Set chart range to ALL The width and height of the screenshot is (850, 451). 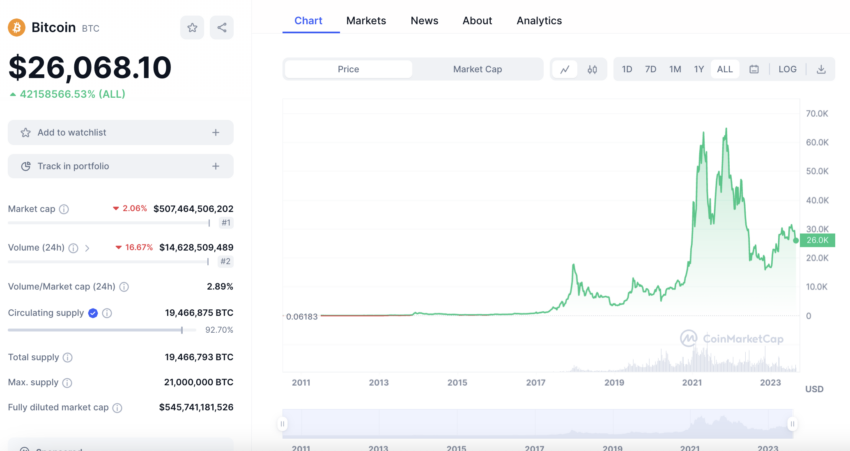725,69
